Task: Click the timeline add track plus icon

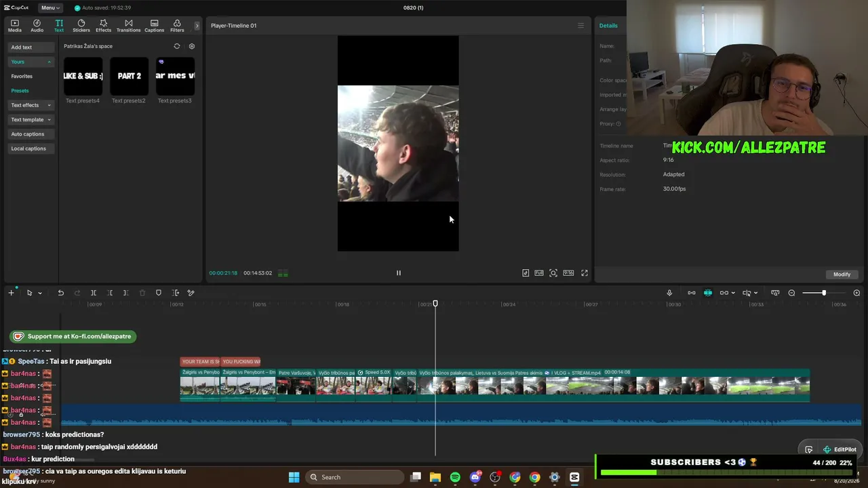Action: pyautogui.click(x=11, y=293)
